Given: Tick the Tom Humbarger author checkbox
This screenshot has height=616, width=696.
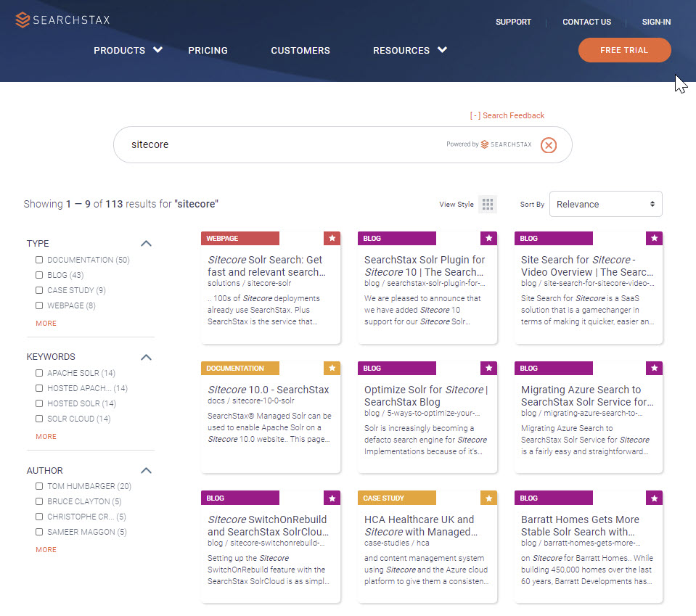Looking at the screenshot, I should [x=40, y=486].
